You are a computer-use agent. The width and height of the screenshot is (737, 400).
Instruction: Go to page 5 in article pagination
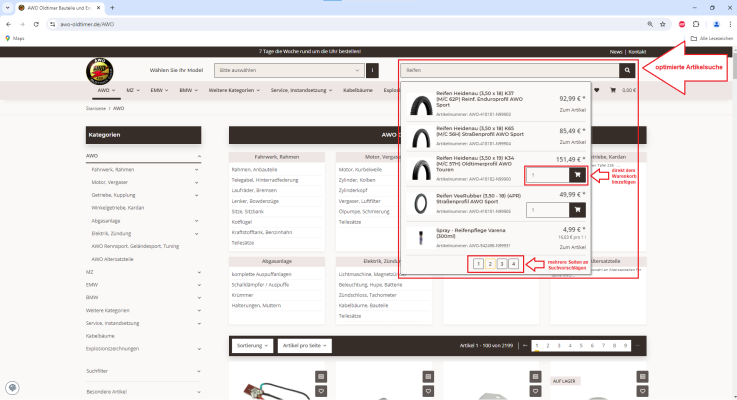click(x=581, y=345)
